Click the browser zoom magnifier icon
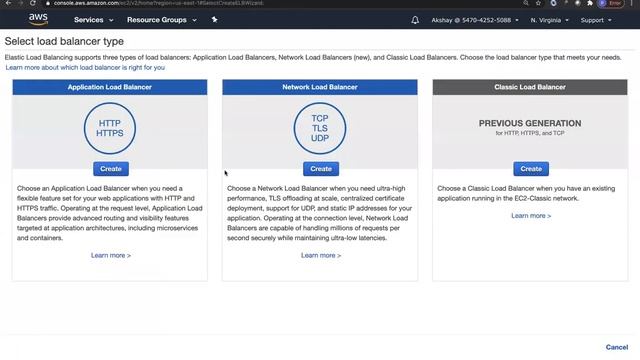The width and height of the screenshot is (640, 360). pos(526,3)
